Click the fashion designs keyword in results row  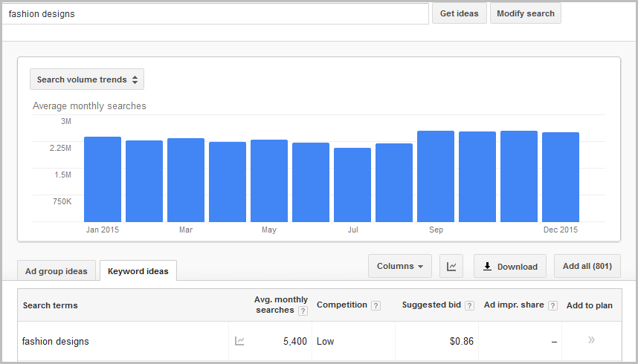(x=56, y=342)
